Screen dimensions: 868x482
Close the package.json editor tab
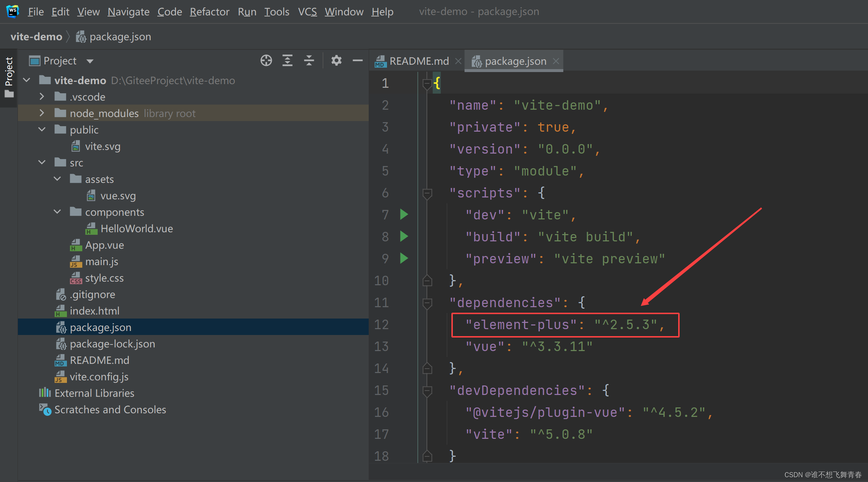coord(556,61)
